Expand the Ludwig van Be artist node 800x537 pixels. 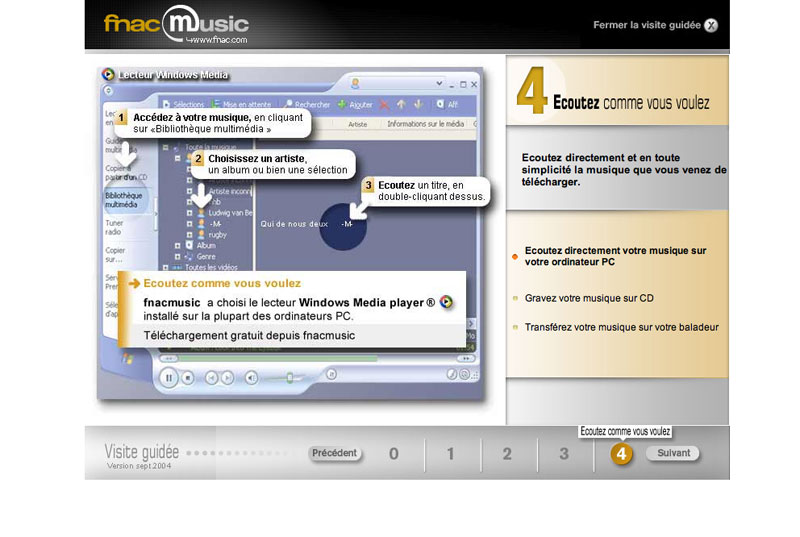pos(189,213)
